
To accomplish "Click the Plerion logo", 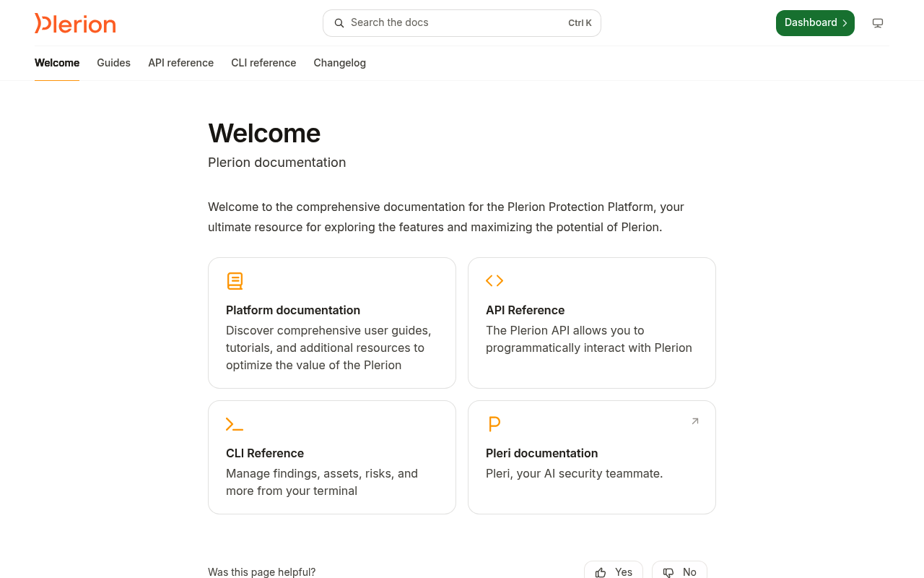I will [75, 23].
